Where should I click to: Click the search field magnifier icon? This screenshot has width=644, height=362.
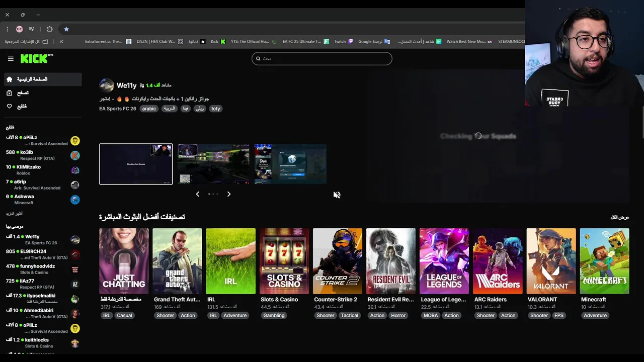coord(258,58)
